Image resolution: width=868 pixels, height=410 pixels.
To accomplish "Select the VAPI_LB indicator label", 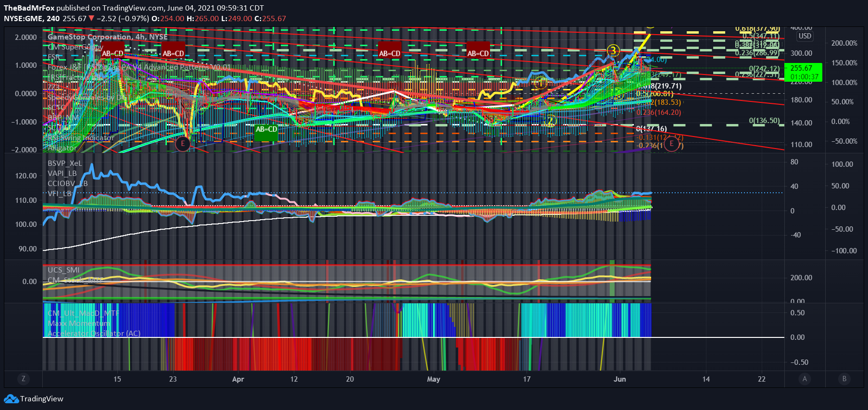I will click(62, 173).
